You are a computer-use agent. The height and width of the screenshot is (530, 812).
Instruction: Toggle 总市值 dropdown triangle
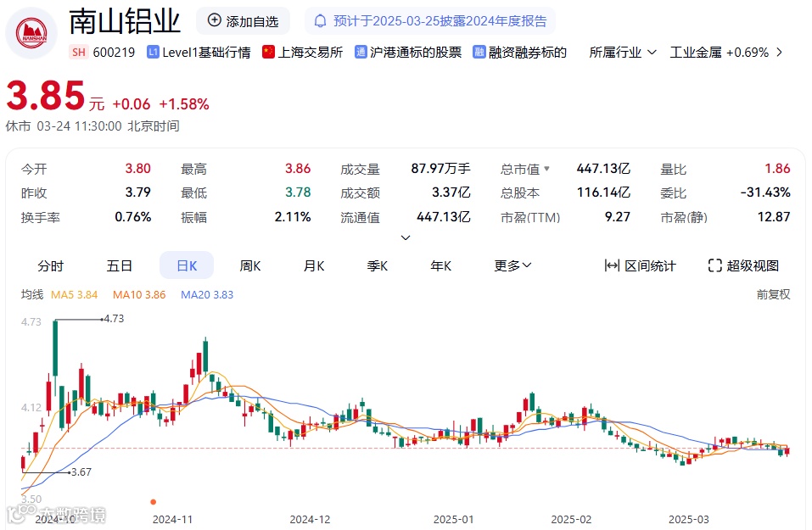[546, 168]
